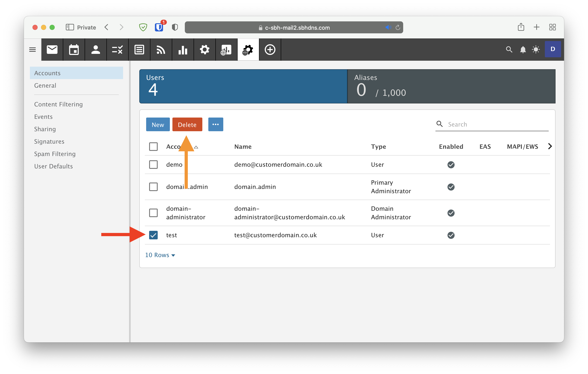
Task: Expand the 10 Rows dropdown
Action: [160, 255]
